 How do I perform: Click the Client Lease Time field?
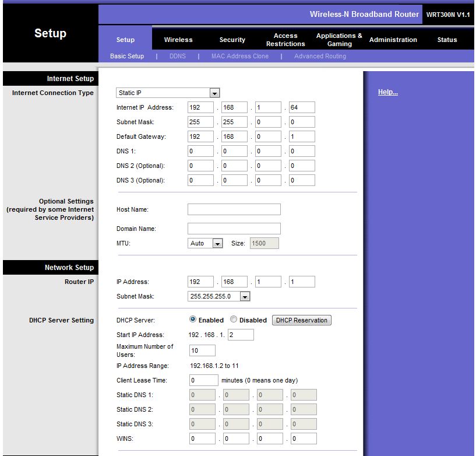[204, 380]
